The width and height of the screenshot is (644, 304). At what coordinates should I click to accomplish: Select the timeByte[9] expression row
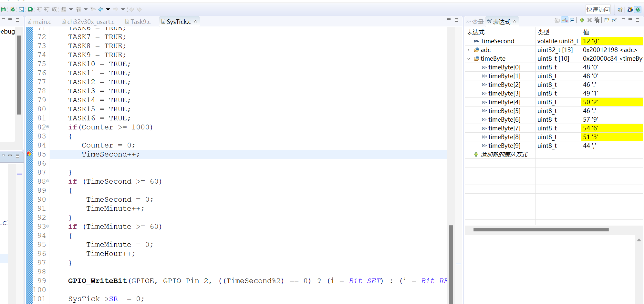point(554,146)
